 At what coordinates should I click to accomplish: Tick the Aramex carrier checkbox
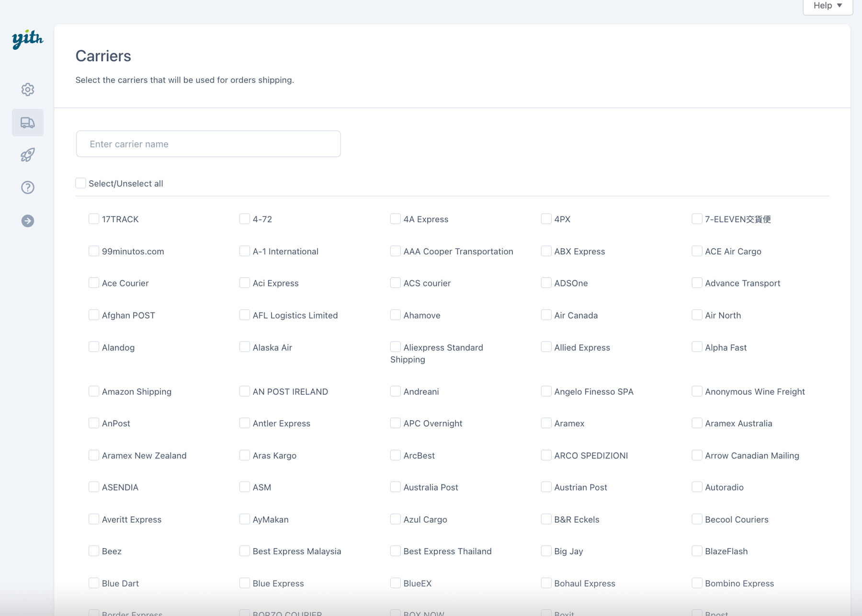pos(546,423)
